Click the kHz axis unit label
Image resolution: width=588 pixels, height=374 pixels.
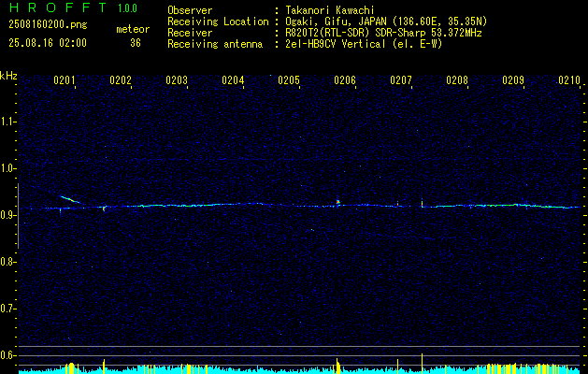[8, 76]
